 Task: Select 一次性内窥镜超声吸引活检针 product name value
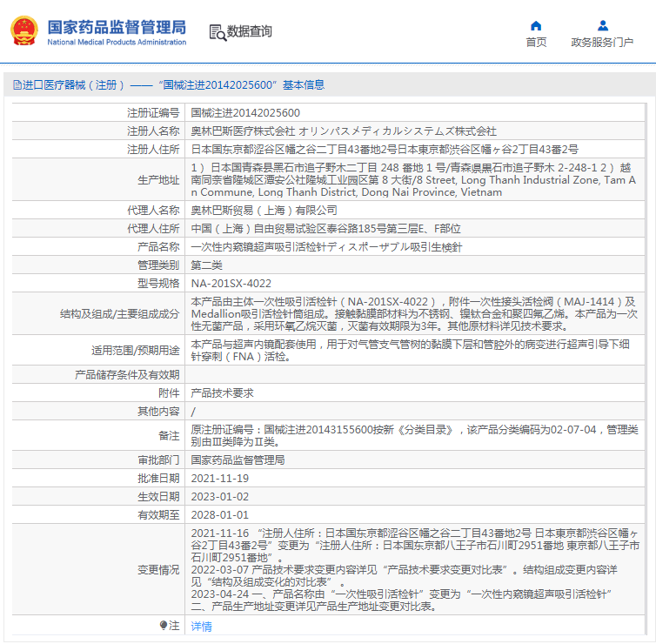pos(326,247)
